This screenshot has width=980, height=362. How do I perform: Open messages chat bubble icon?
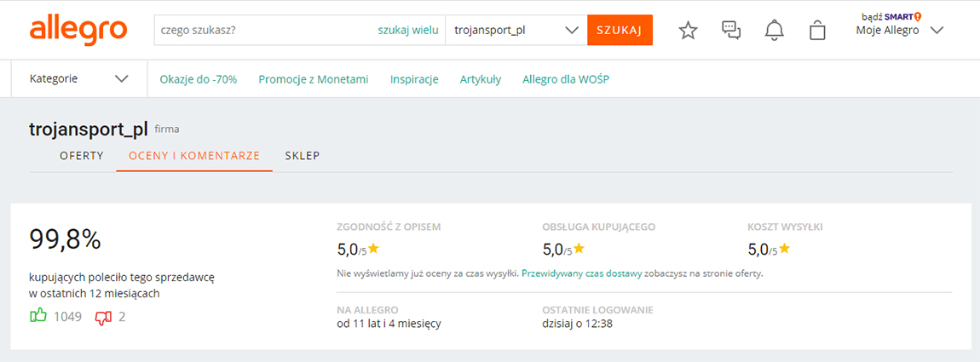tap(730, 30)
